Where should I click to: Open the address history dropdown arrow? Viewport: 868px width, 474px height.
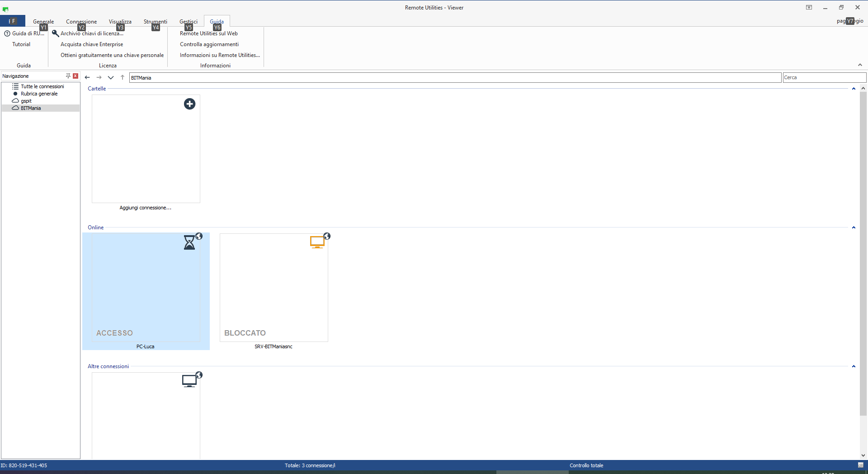[111, 77]
